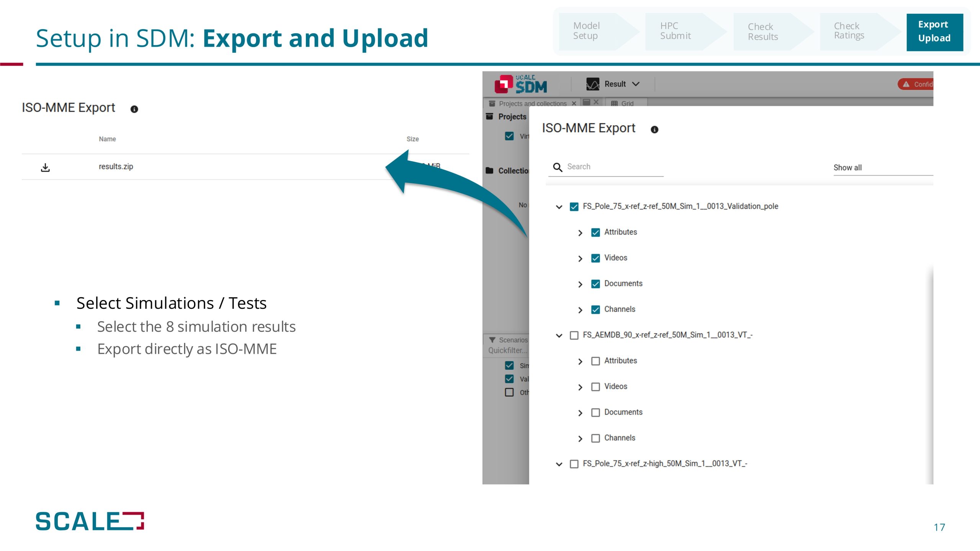980x551 pixels.
Task: Check Channels under the FS_AEMDB_90 simulation
Action: [595, 438]
